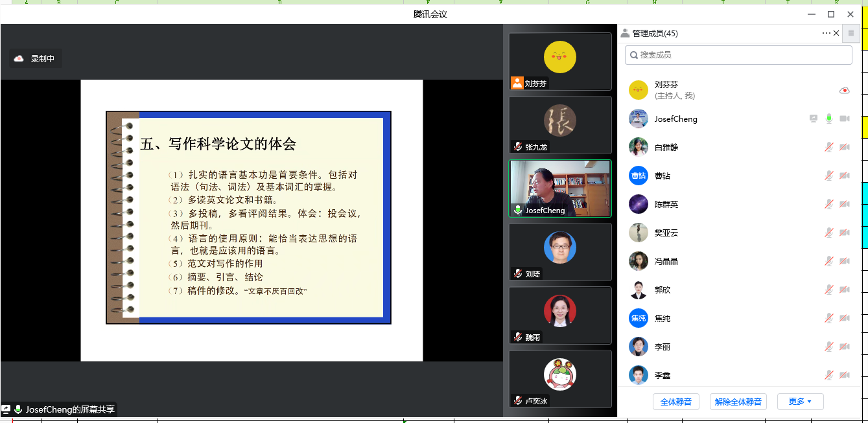This screenshot has height=423, width=868.
Task: Click the 解除全体静音 button
Action: click(x=738, y=402)
